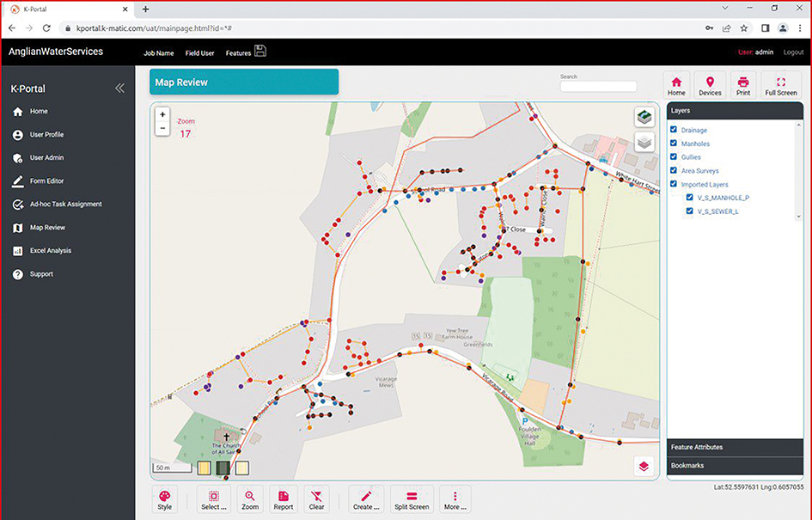Click the Split Screen tool
The height and width of the screenshot is (520, 812).
pos(412,499)
